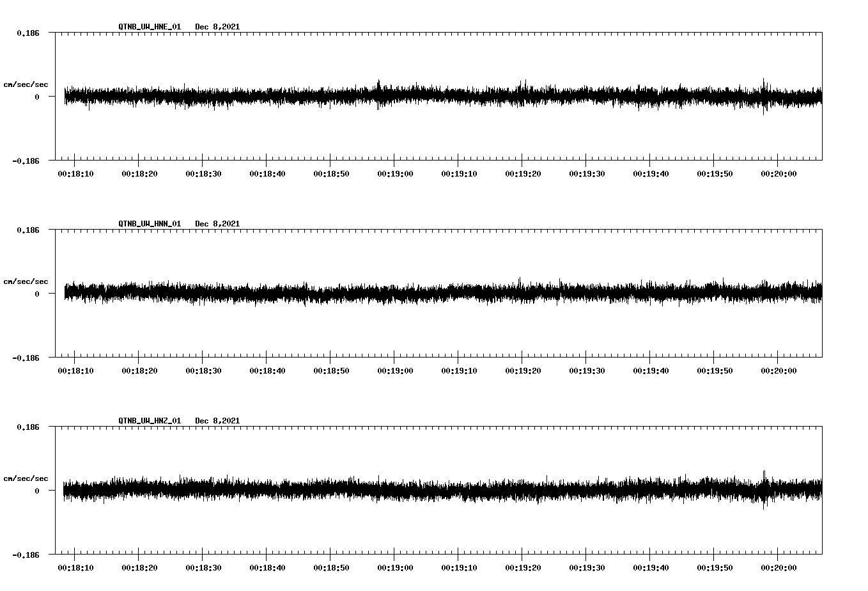Click the 00:18:40 time label under HNE plot
The width and height of the screenshot is (868, 591).
(x=267, y=174)
